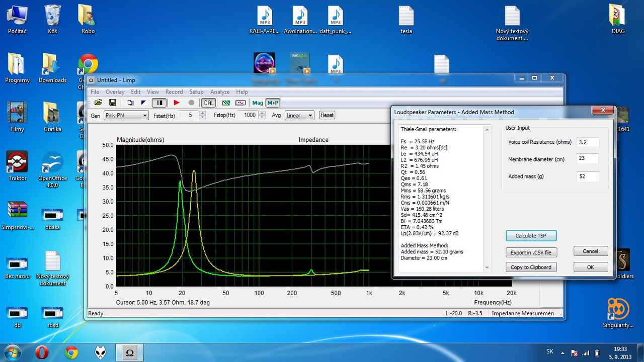
Task: Increase the Fstart(Hz) value by one step
Action: [x=202, y=113]
